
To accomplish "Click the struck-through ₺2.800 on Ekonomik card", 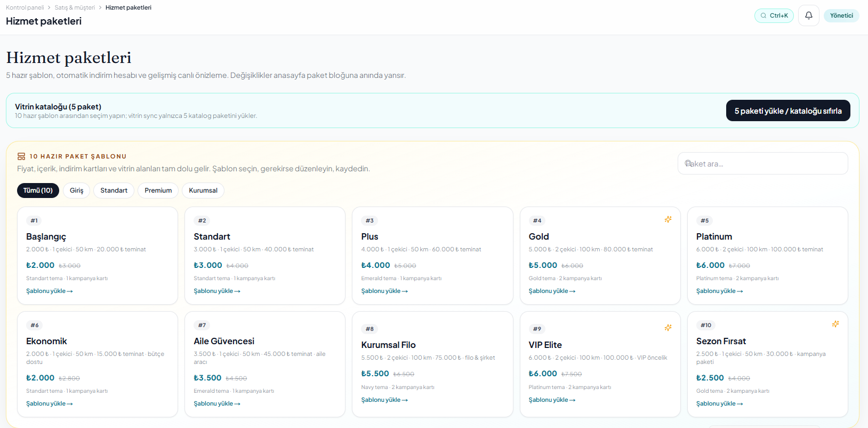I will click(x=69, y=378).
